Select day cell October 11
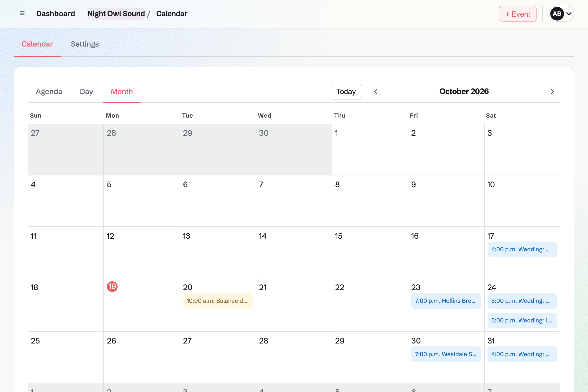The image size is (588, 392). tap(66, 252)
